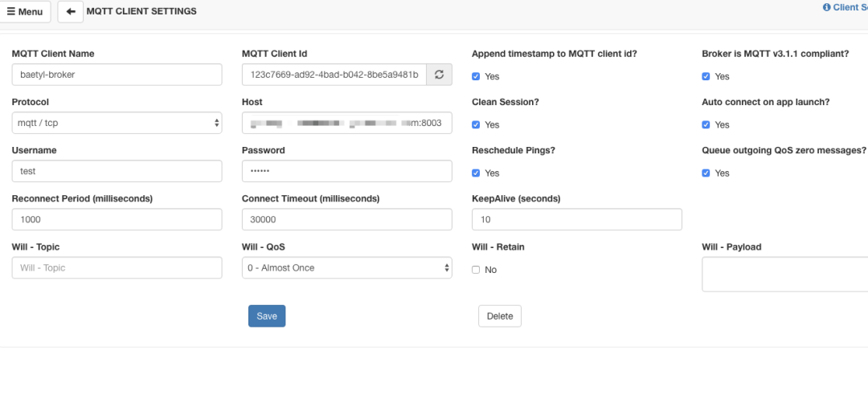The width and height of the screenshot is (868, 395).
Task: Toggle Queue outgoing QoS zero messages
Action: coord(706,173)
